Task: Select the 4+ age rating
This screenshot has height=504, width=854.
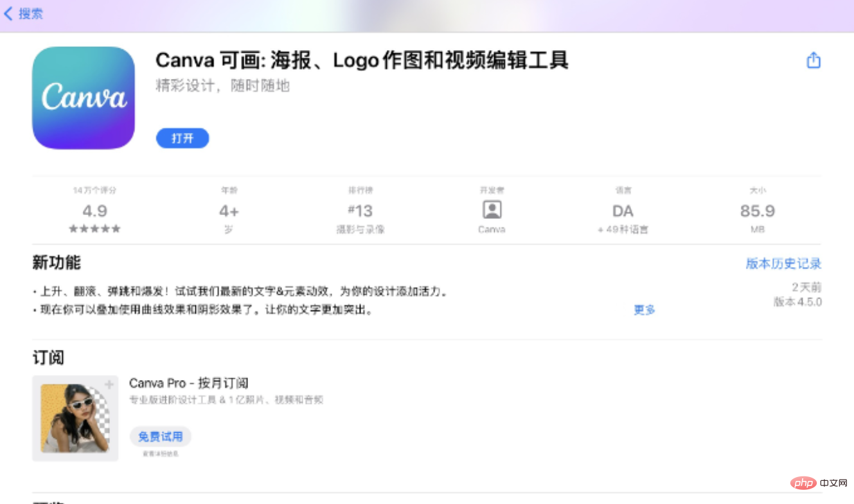Action: pos(229,211)
